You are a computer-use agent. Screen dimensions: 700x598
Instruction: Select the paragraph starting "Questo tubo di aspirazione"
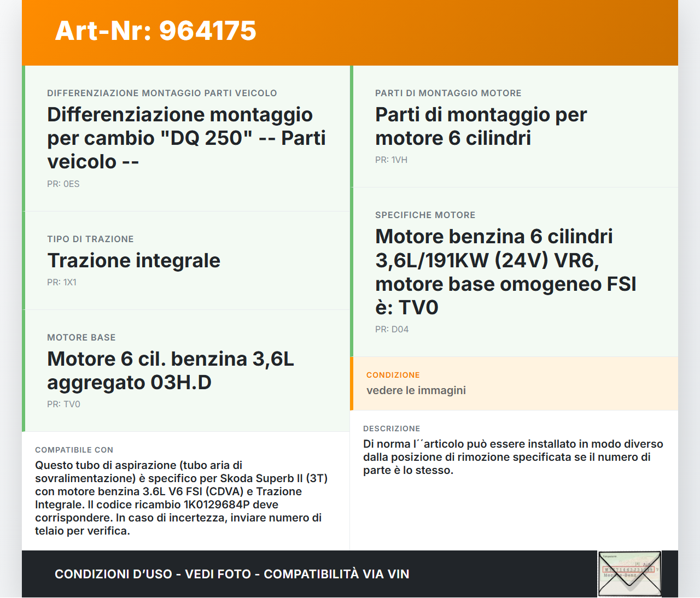(182, 498)
